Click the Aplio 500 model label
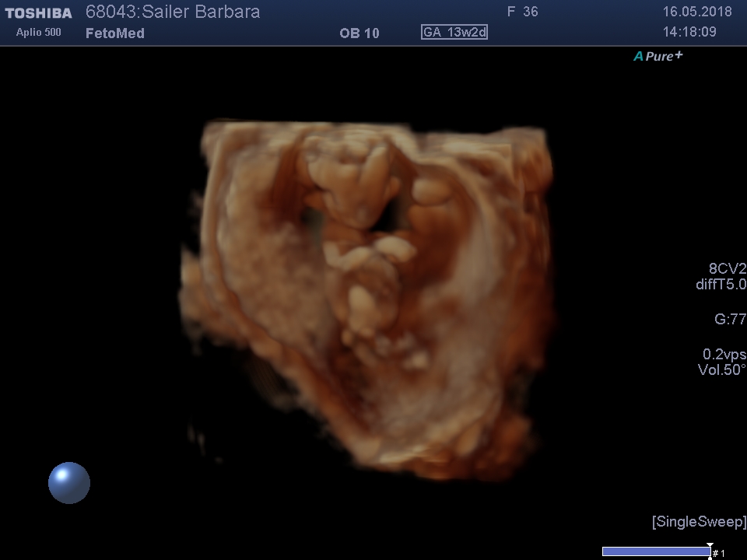This screenshot has width=747, height=560. [38, 33]
